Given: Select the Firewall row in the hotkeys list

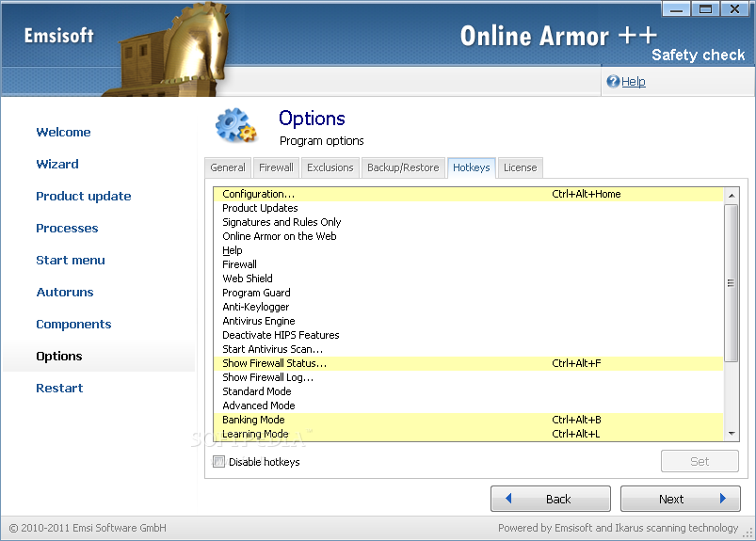Looking at the screenshot, I should click(x=468, y=264).
